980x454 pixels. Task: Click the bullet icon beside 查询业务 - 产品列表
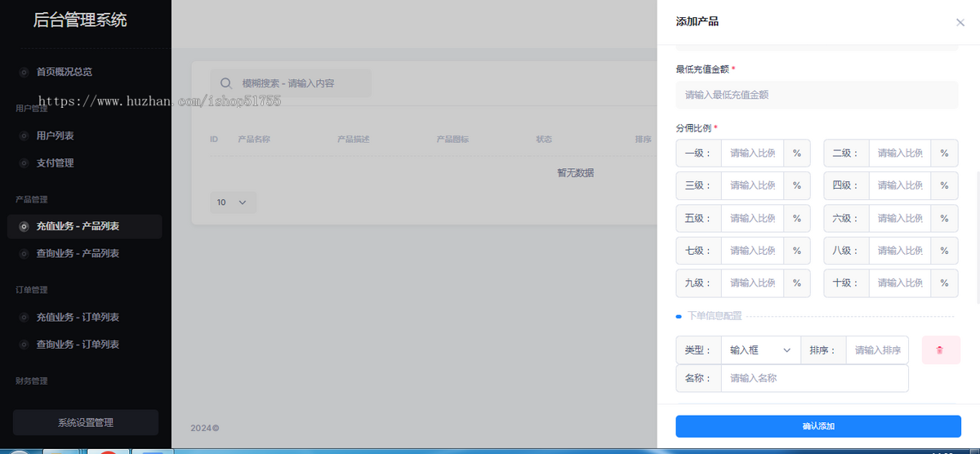coord(24,254)
